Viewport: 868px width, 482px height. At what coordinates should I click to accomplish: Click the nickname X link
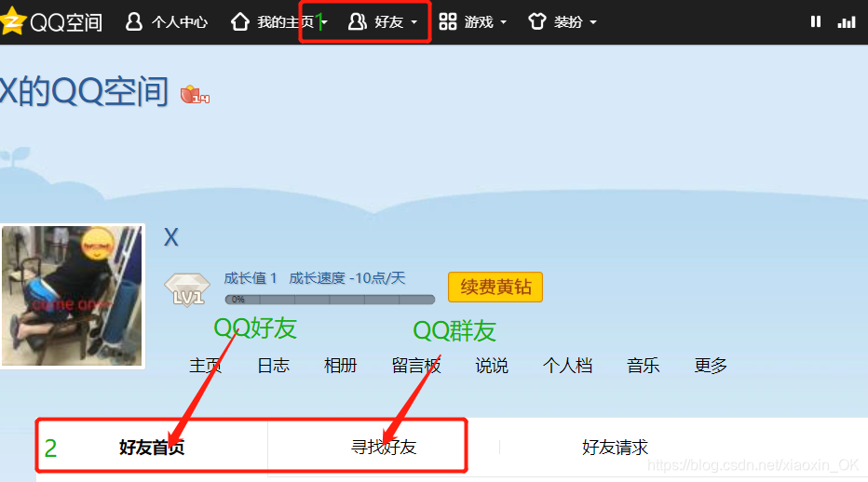[171, 237]
